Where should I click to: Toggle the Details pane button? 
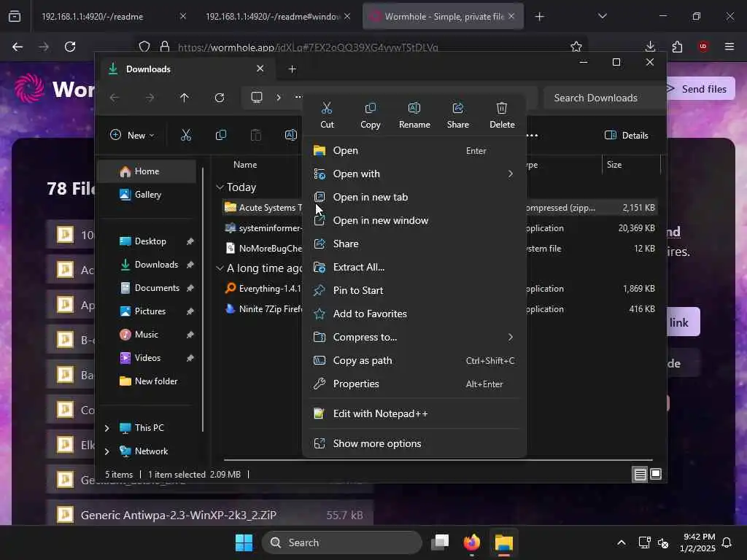pyautogui.click(x=627, y=135)
